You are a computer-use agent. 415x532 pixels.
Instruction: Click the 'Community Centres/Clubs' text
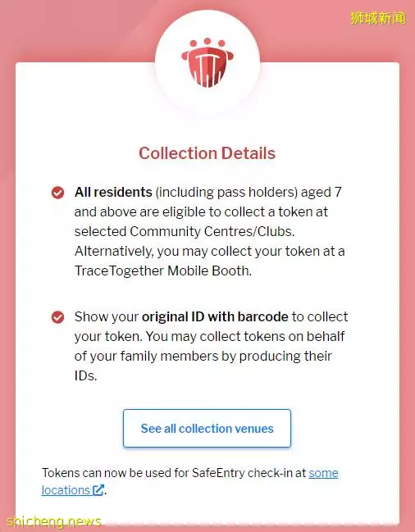pos(211,231)
